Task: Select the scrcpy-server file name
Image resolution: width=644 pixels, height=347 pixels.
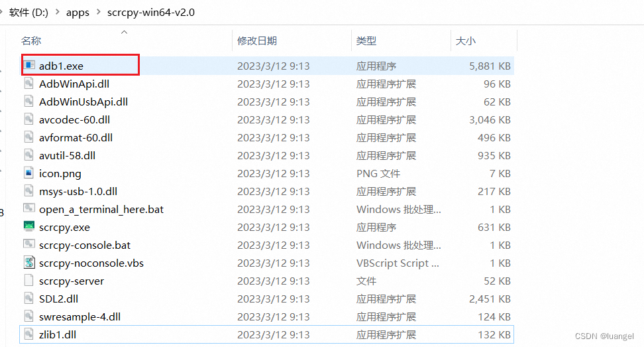Action: 72,281
